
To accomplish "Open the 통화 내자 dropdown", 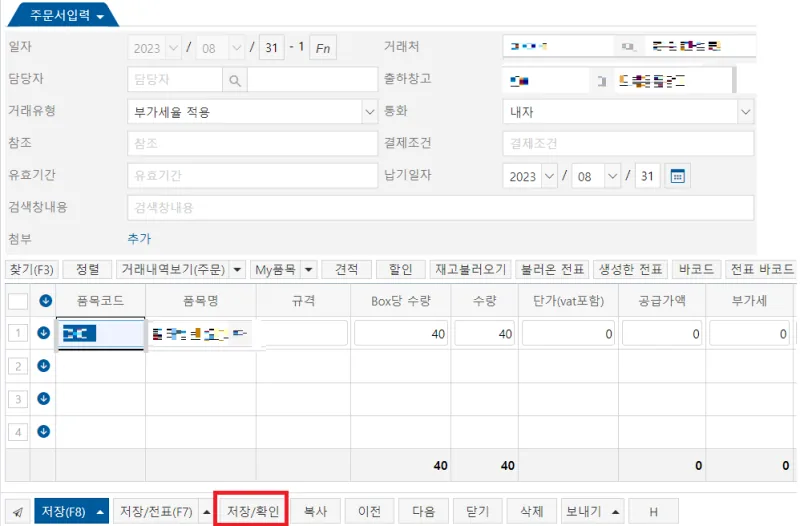I will tap(745, 112).
